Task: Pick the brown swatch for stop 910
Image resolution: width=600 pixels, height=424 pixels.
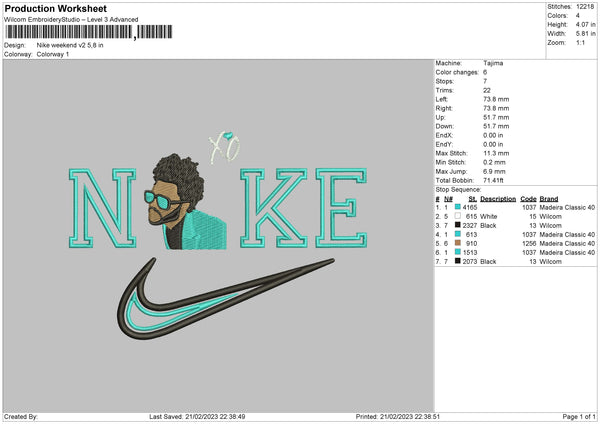Action: [x=458, y=243]
